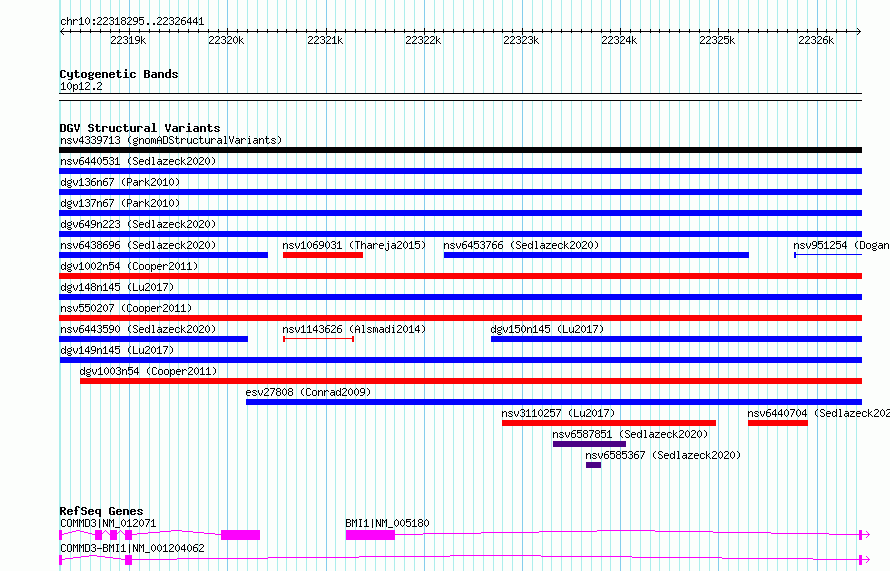Select the 10p12.2 cytogenetic band label
This screenshot has height=571, width=890.
81,86
